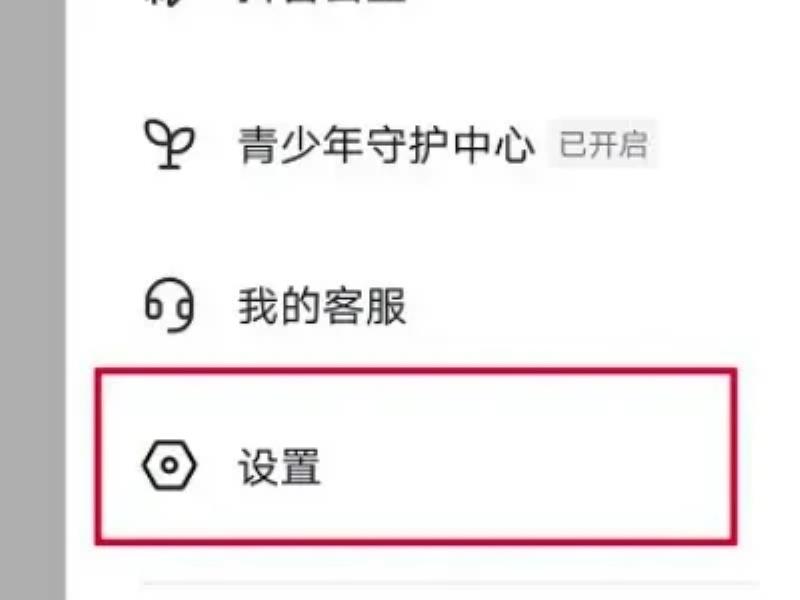
Task: Tap the sprout icon for 青少年守护中心
Action: [169, 145]
